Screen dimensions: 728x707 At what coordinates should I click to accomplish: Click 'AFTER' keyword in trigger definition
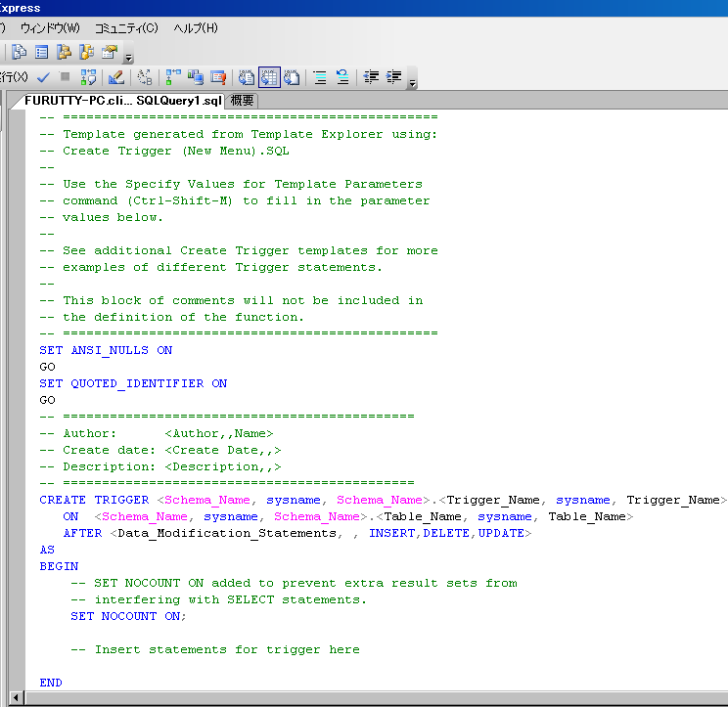click(x=82, y=533)
